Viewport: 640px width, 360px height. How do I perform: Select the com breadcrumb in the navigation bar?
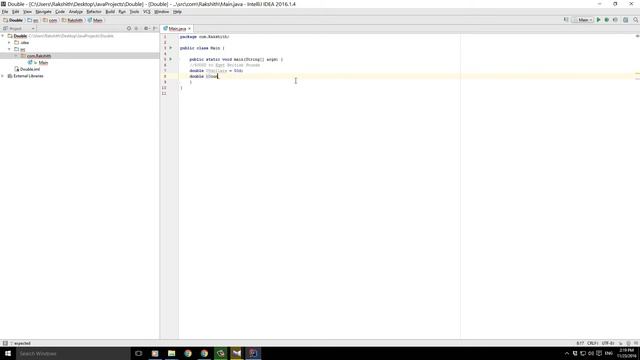coord(51,20)
